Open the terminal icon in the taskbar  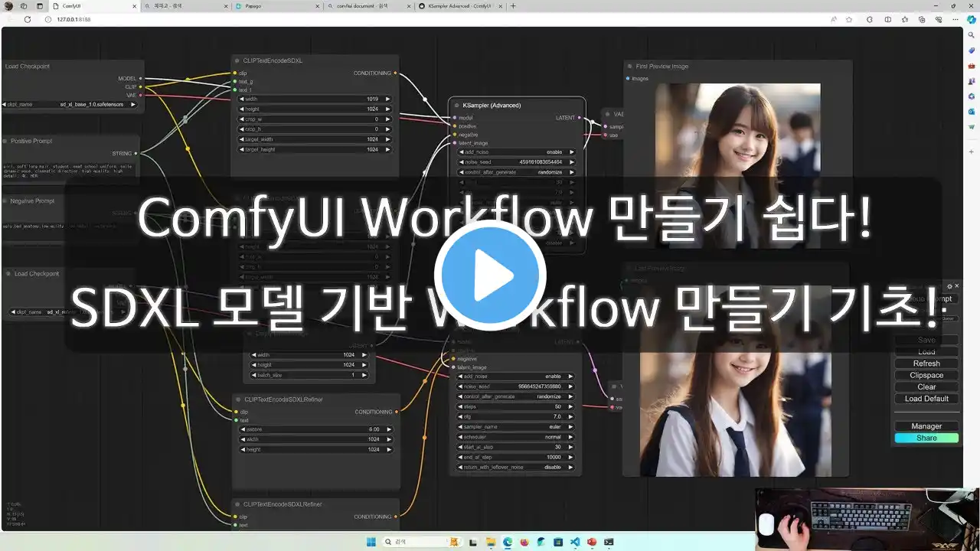coord(609,542)
